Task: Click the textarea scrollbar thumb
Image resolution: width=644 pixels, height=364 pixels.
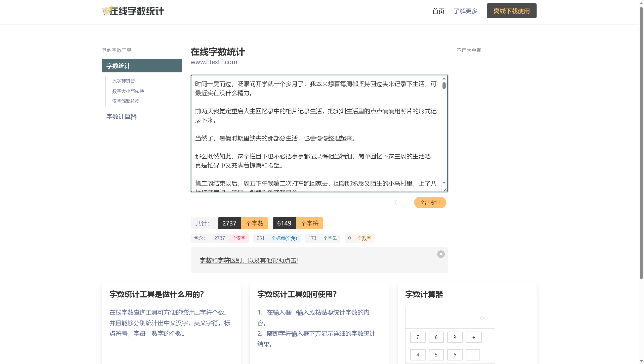Action: pos(444,85)
